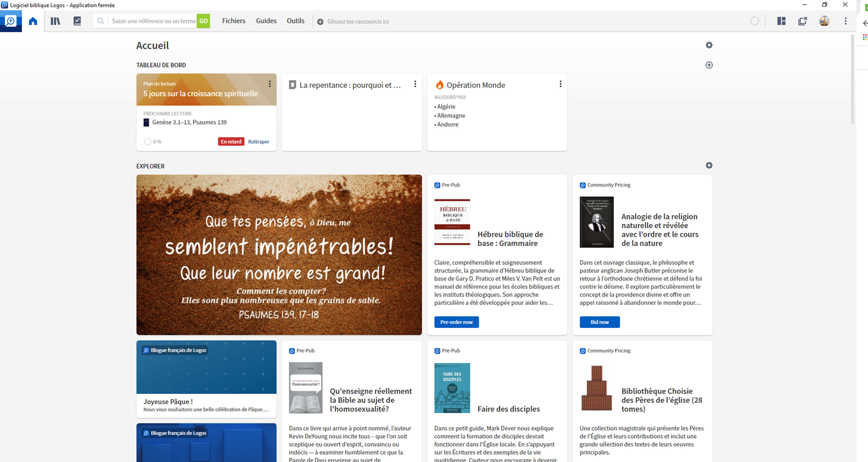Click the close-all-panels icon

[803, 21]
